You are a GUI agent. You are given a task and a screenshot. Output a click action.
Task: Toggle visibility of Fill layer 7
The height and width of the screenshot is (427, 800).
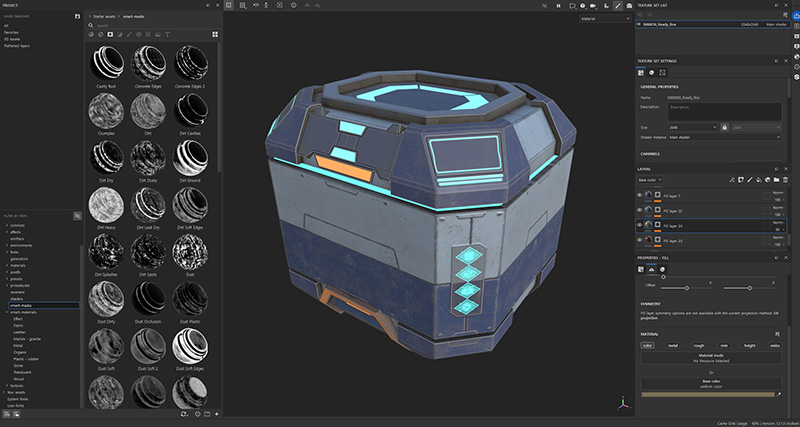tap(639, 195)
